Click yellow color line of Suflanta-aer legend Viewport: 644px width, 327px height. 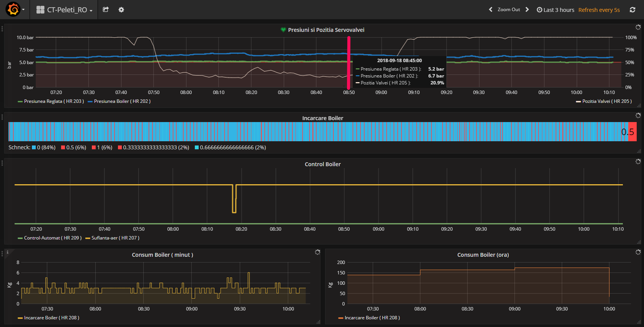point(88,238)
